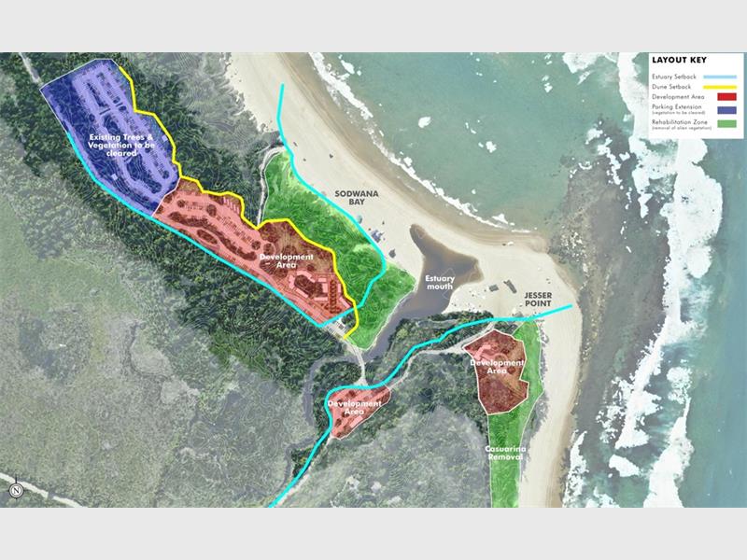Click the Development Area label near Jesser Point
The image size is (747, 560).
[497, 367]
